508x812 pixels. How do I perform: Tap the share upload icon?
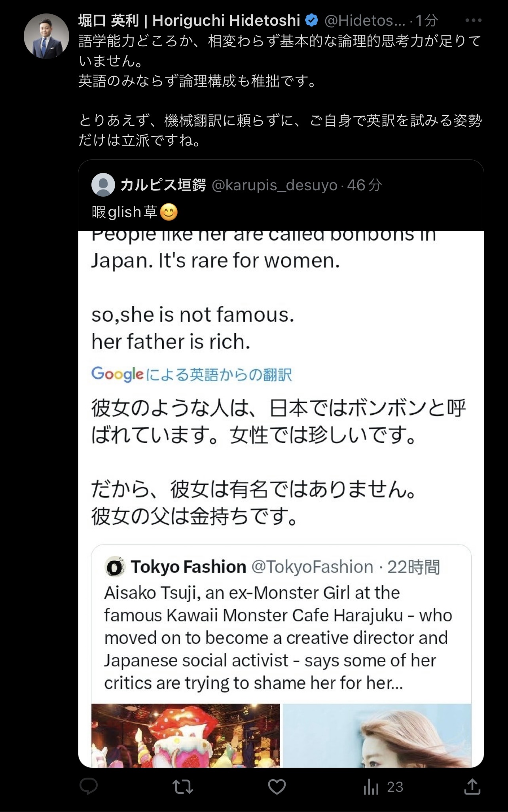472,787
